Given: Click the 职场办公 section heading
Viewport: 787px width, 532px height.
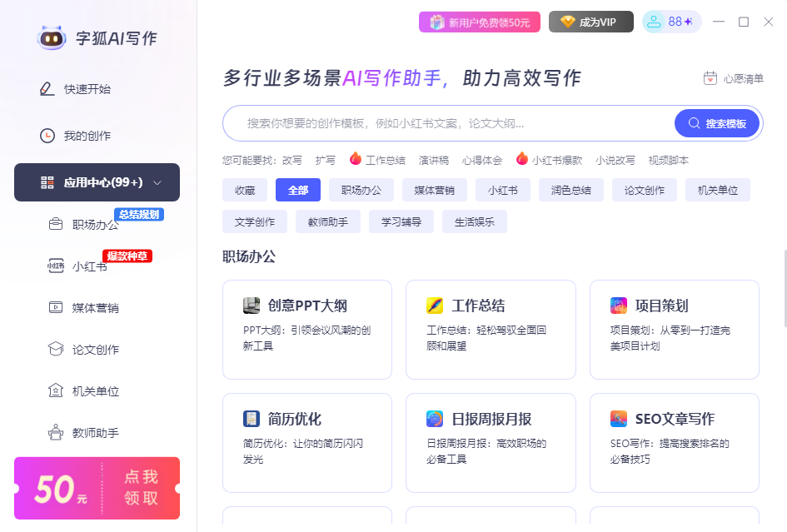Looking at the screenshot, I should pos(249,256).
